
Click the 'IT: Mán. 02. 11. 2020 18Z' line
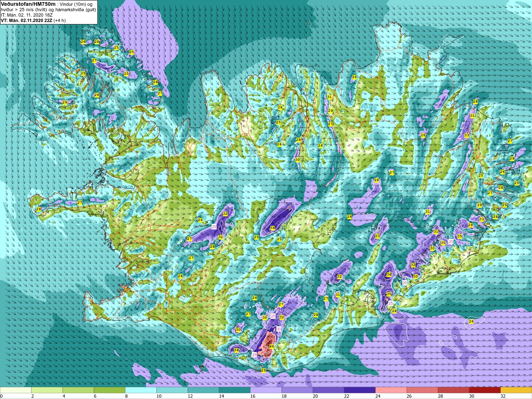point(27,15)
